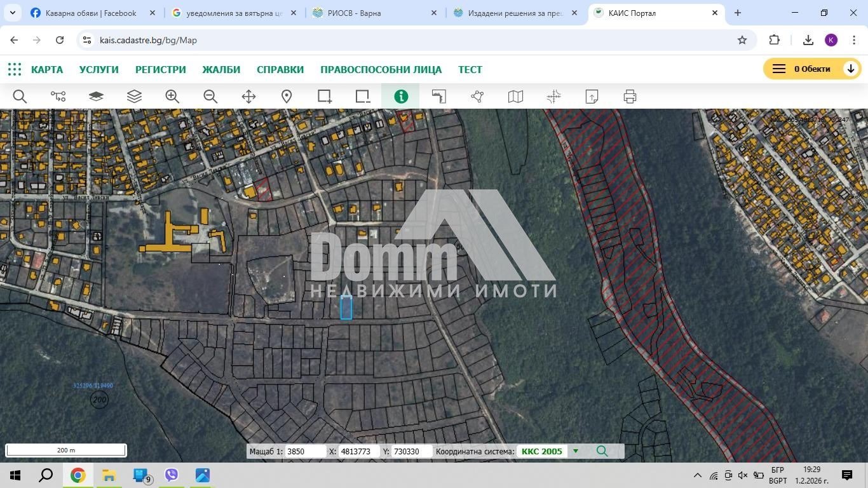Open the ККС 2005 coordinate system dropdown
Image resolution: width=868 pixels, height=488 pixels.
click(575, 451)
